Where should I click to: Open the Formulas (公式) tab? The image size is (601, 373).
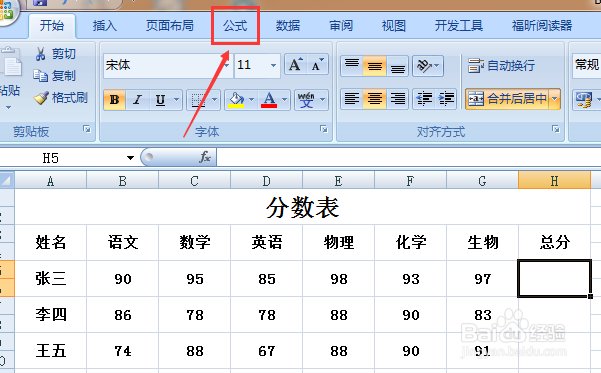click(235, 26)
